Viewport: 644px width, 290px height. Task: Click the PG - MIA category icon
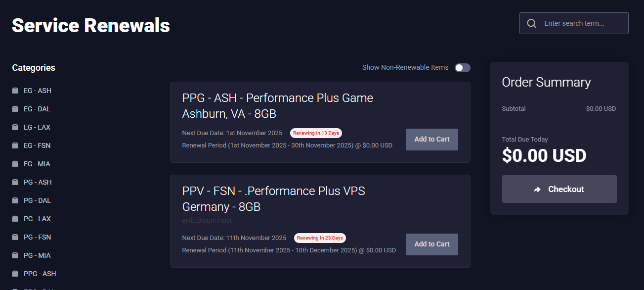[x=15, y=255]
